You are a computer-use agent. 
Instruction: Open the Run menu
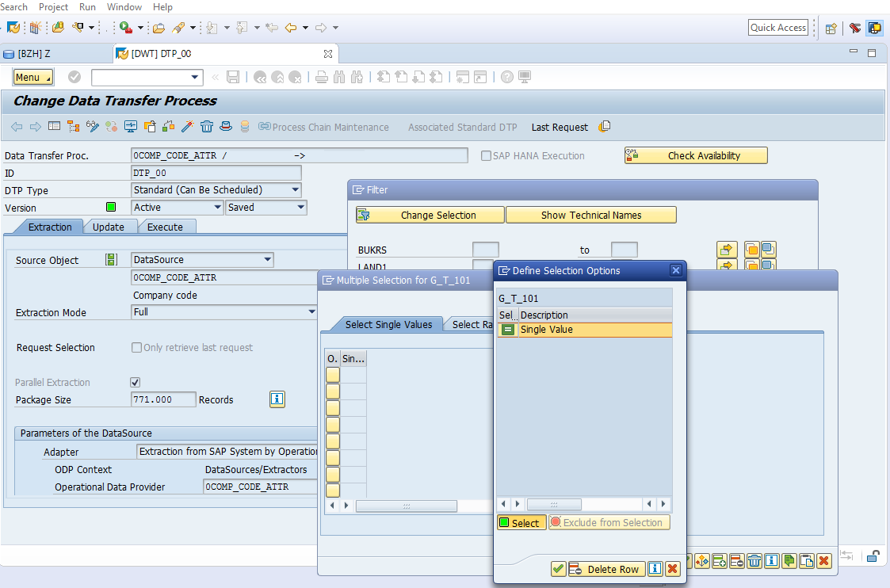coord(87,7)
